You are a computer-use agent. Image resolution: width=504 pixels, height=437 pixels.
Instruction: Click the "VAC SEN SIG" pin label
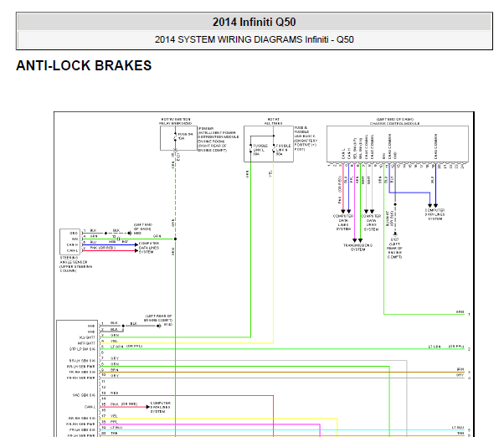click(x=84, y=395)
